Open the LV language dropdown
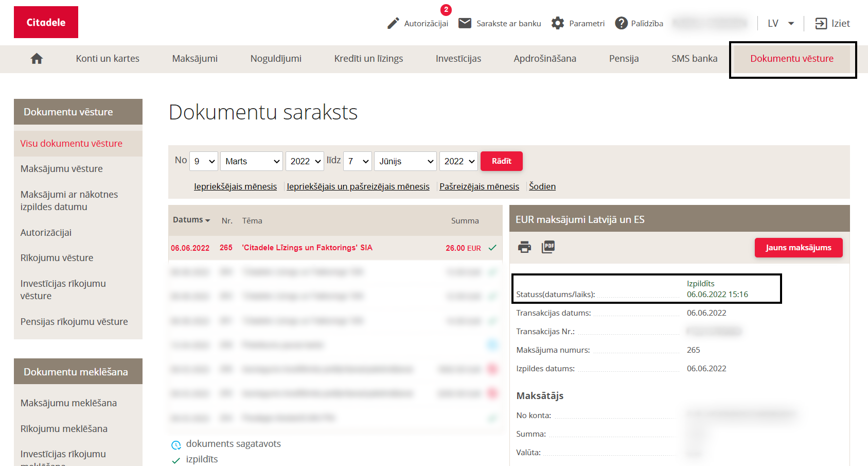The height and width of the screenshot is (466, 868). [x=781, y=23]
